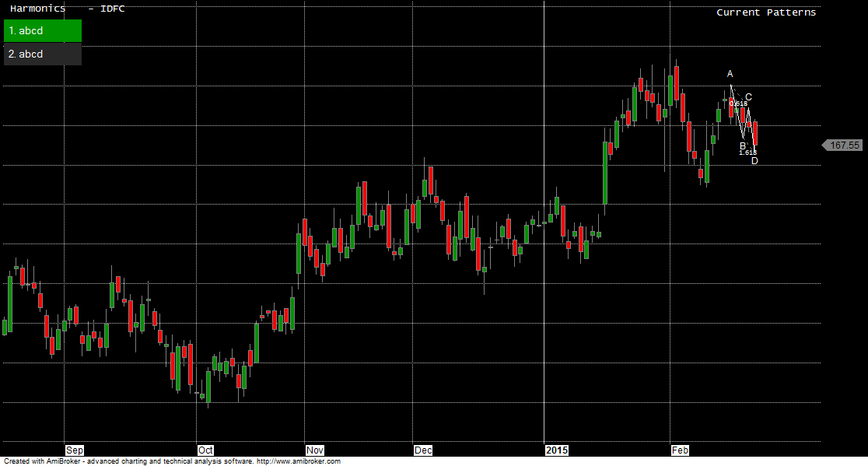This screenshot has height=466, width=868.
Task: Click the last red candle at point D
Action: (x=754, y=134)
